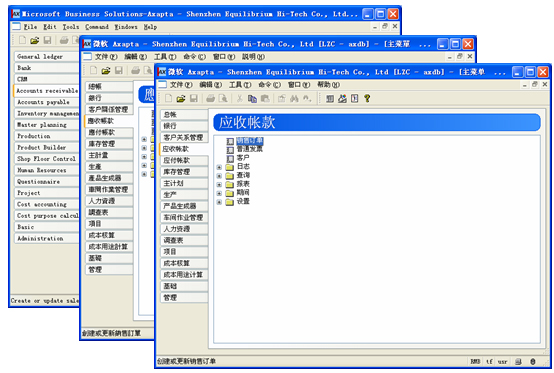Image resolution: width=554 pixels, height=373 pixels.
Task: Open 编辑 menu in front window
Action: coord(210,85)
